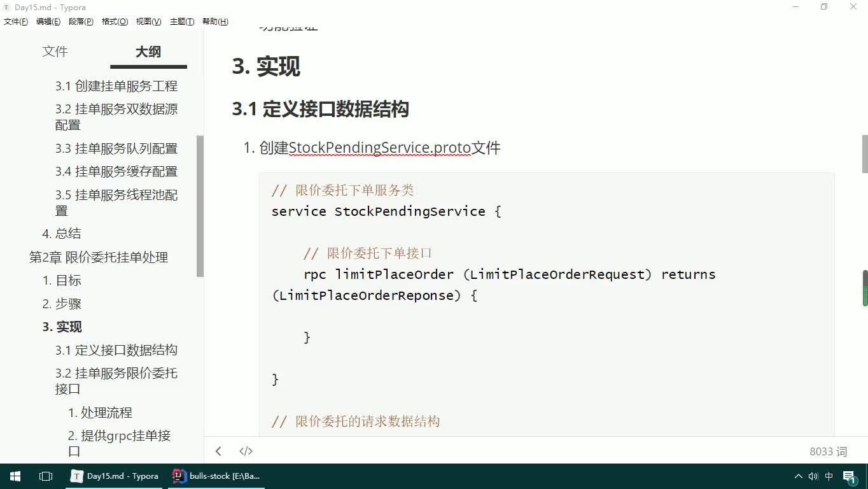This screenshot has height=489, width=868.
Task: Go to outline item 3.4 挂单服务缓存配置
Action: [x=116, y=171]
